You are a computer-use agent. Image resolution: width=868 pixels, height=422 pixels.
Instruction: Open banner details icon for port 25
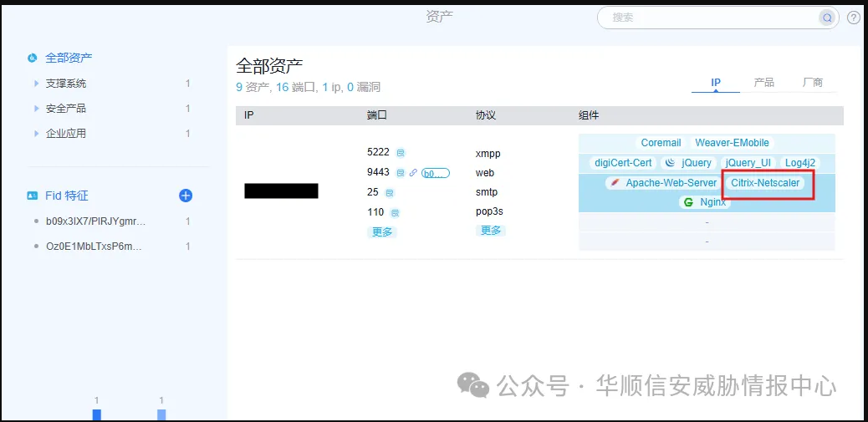pyautogui.click(x=390, y=192)
